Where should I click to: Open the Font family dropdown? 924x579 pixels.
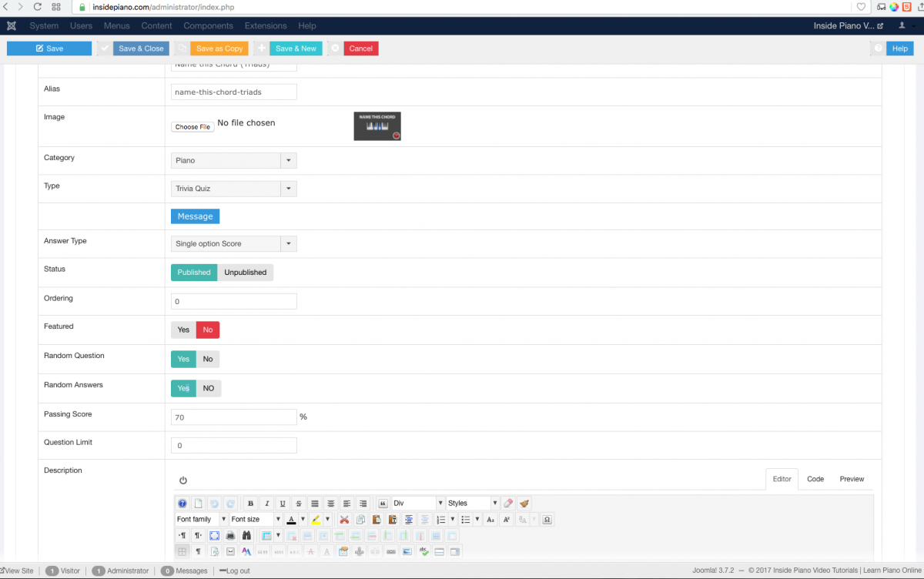click(x=201, y=520)
